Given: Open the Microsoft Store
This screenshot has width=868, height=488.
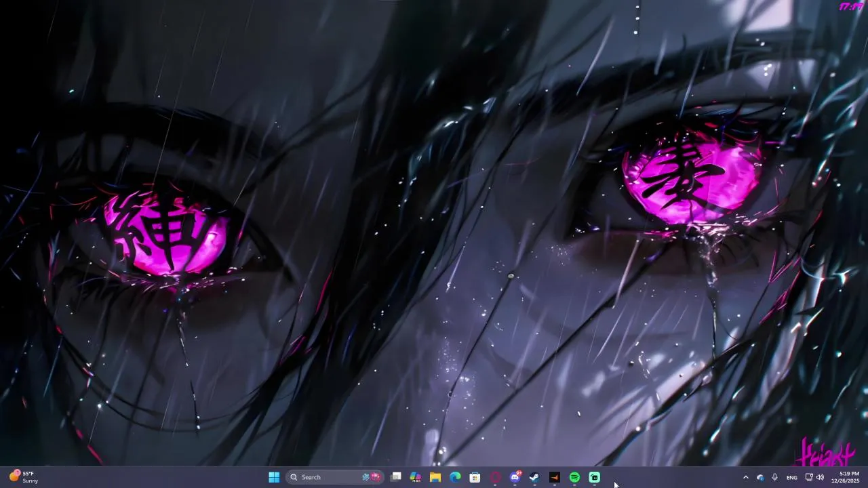Looking at the screenshot, I should click(475, 477).
